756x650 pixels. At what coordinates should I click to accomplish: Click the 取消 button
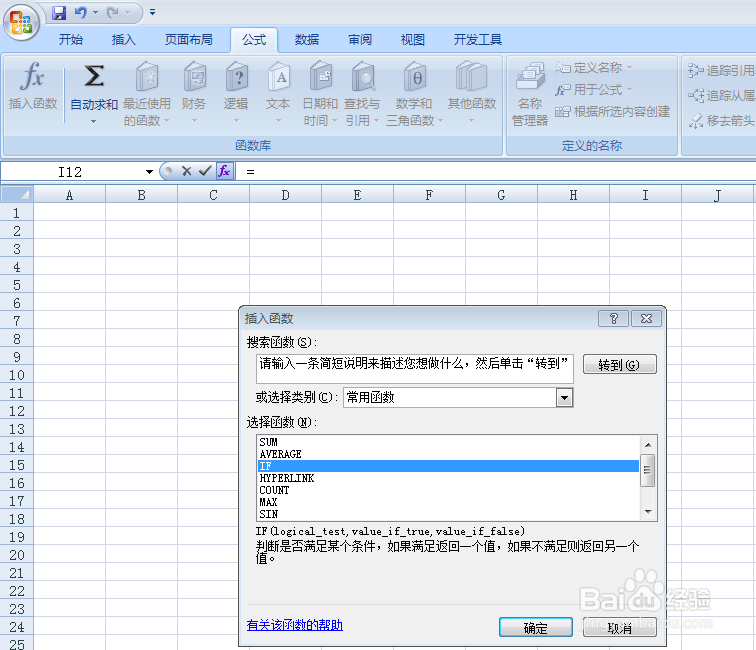click(620, 627)
